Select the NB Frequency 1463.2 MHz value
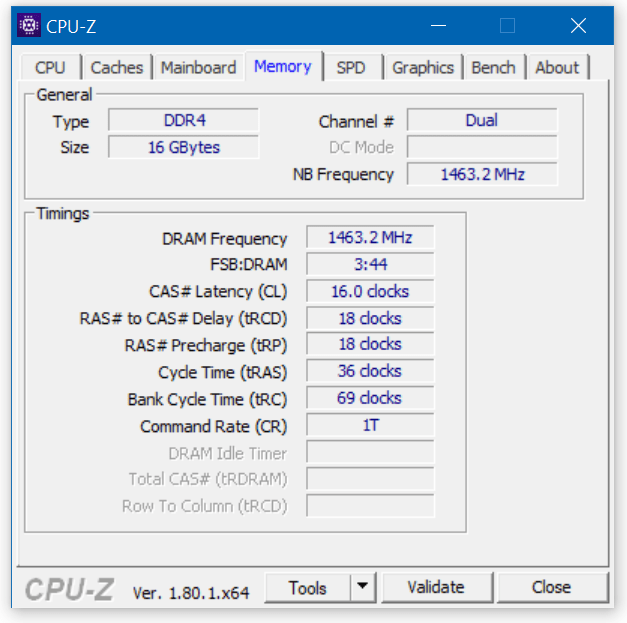This screenshot has height=623, width=627. point(482,174)
